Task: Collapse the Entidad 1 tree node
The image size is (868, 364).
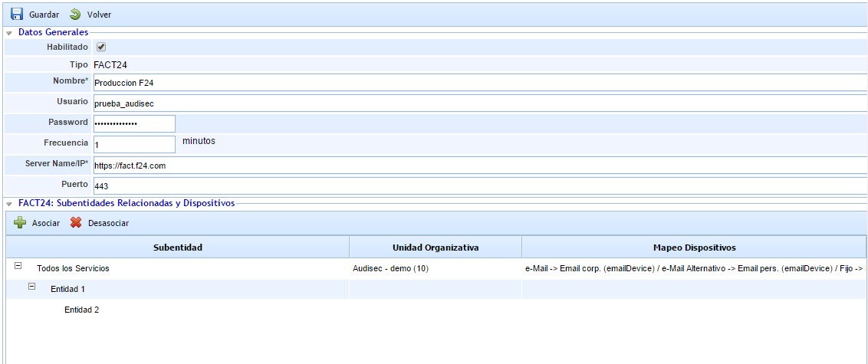Action: (31, 287)
